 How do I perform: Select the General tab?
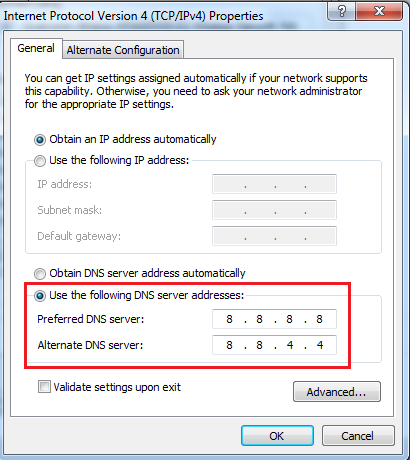pos(36,48)
